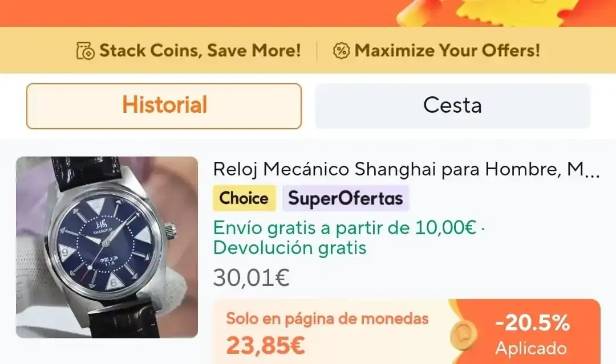Click Solo en página de monedas label
This screenshot has height=364, width=616.
pos(327,318)
